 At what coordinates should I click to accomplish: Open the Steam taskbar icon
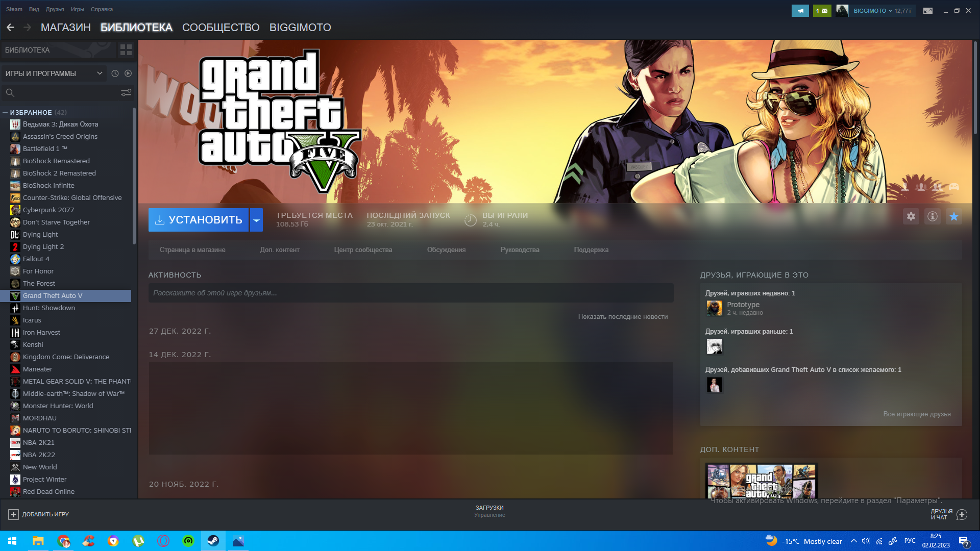pyautogui.click(x=213, y=541)
